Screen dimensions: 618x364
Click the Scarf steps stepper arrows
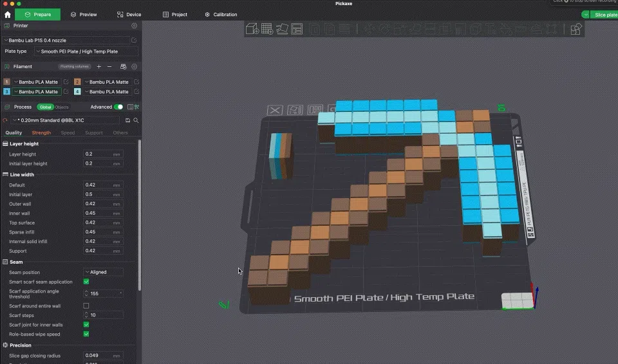pos(86,315)
